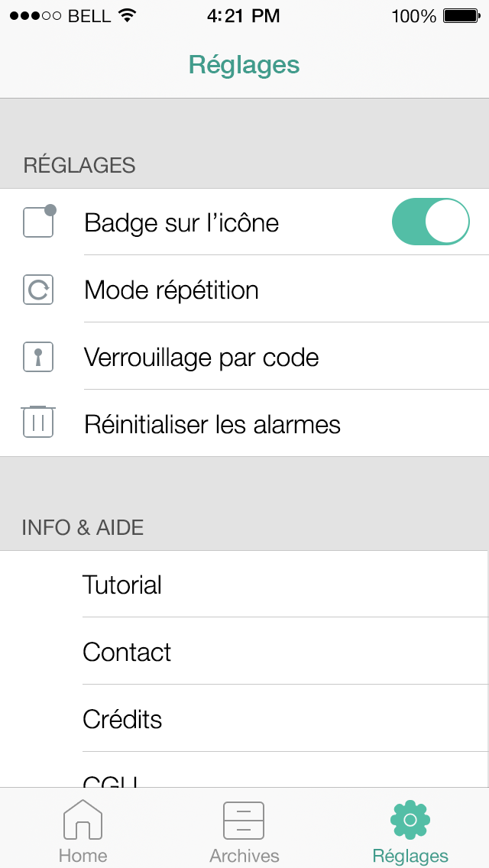Screen dimensions: 489x868
Task: Switch to the Archives tab label
Action: (x=244, y=855)
